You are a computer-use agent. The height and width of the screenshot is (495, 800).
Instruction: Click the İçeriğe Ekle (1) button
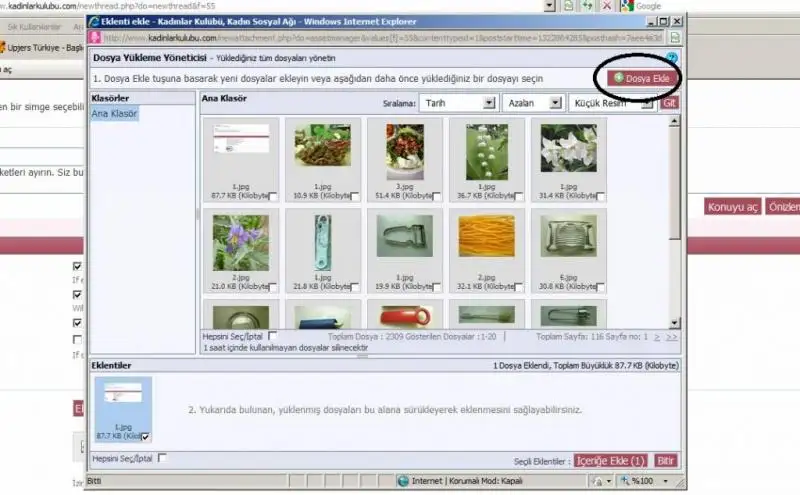click(611, 461)
